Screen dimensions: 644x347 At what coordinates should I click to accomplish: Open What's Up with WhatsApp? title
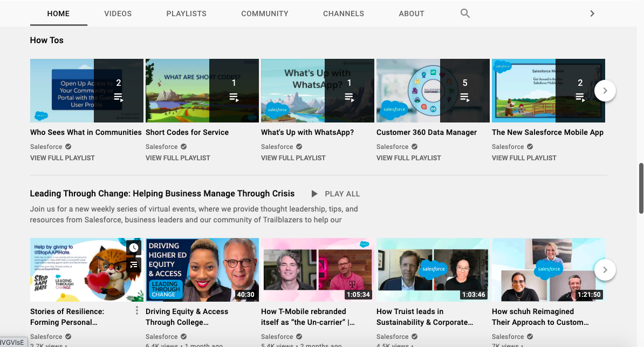pyautogui.click(x=307, y=132)
